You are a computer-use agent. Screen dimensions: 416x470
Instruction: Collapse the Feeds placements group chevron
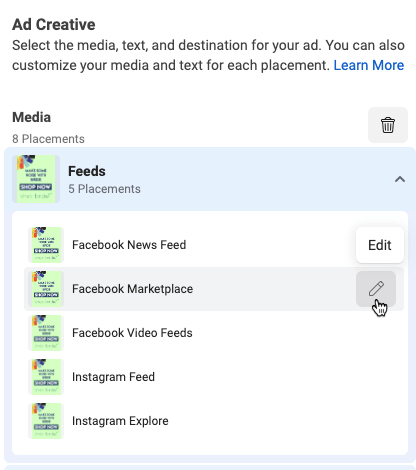[400, 179]
